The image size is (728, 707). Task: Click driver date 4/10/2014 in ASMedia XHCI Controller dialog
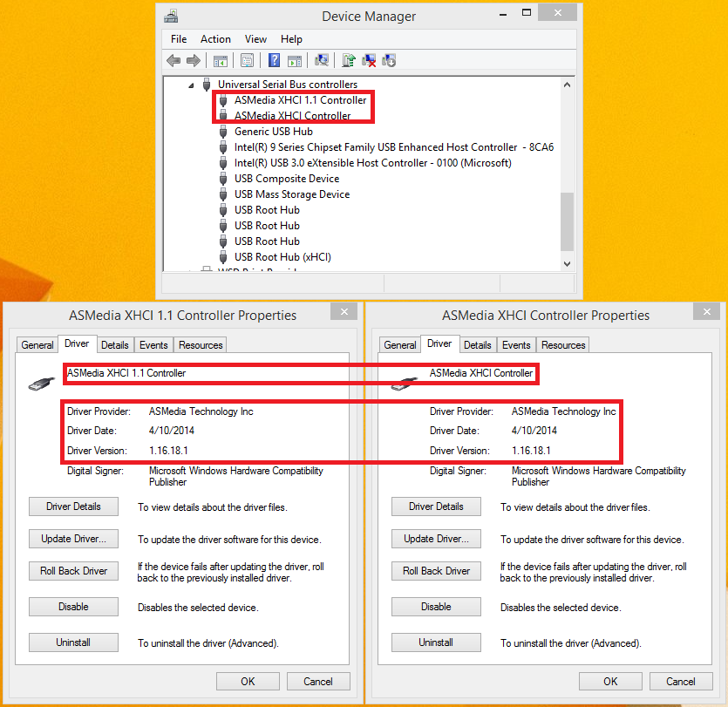534,431
